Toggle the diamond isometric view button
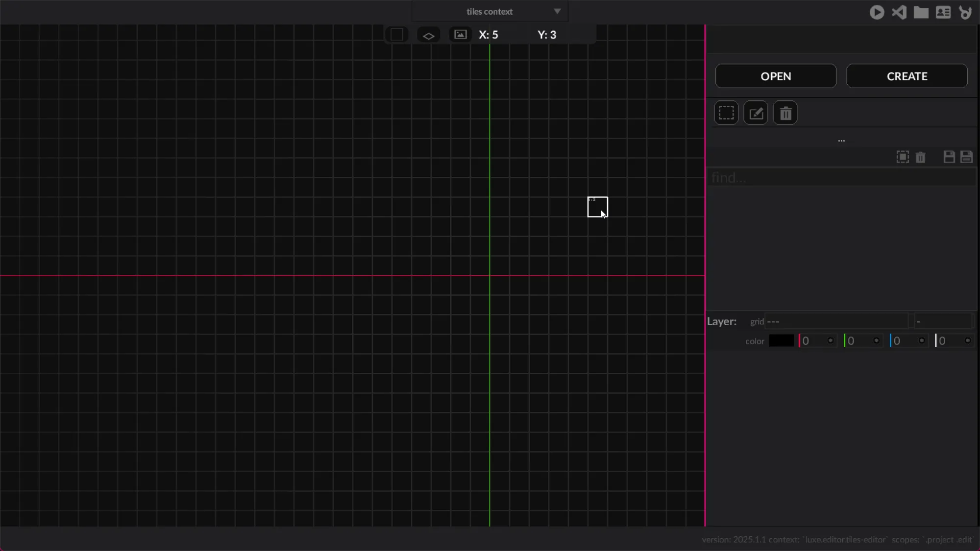Screen dimensions: 980x551 [428, 35]
